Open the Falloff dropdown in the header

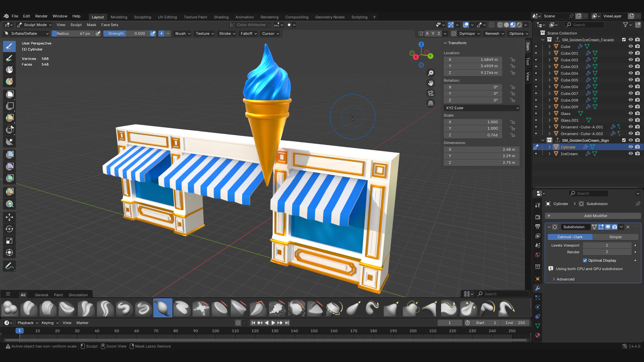pyautogui.click(x=248, y=34)
